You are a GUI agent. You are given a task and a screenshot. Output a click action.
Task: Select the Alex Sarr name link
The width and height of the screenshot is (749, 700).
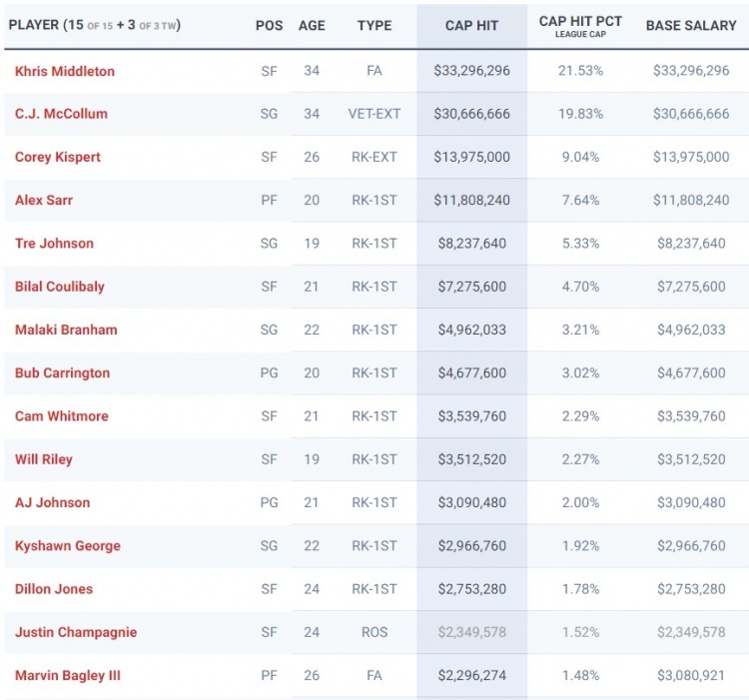point(44,200)
